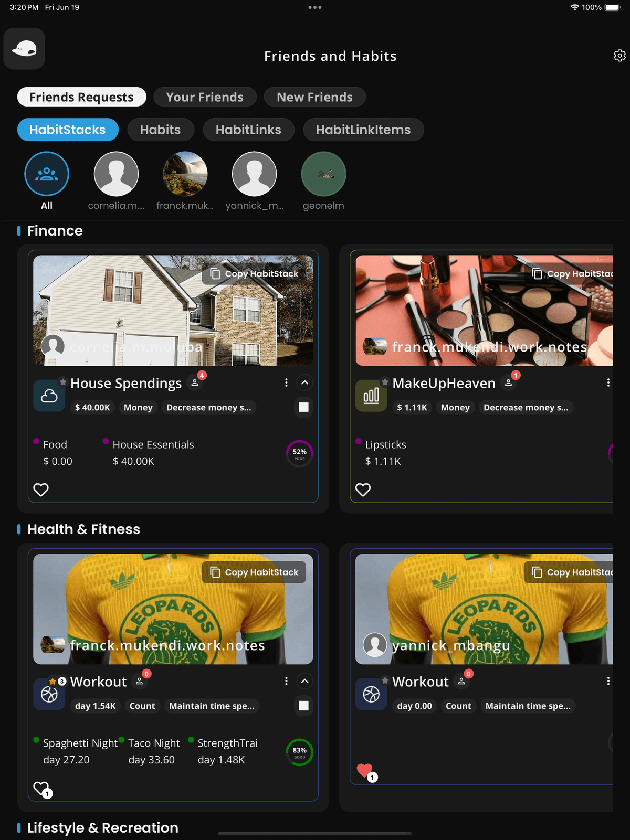Open yannick_mbangu Workout members icon
630x840 pixels.
[462, 681]
